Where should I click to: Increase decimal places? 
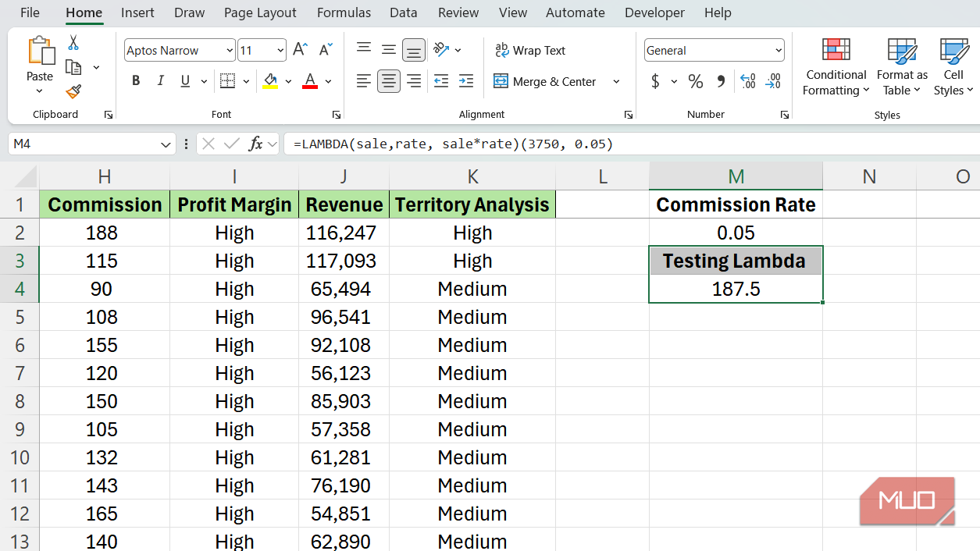click(747, 81)
